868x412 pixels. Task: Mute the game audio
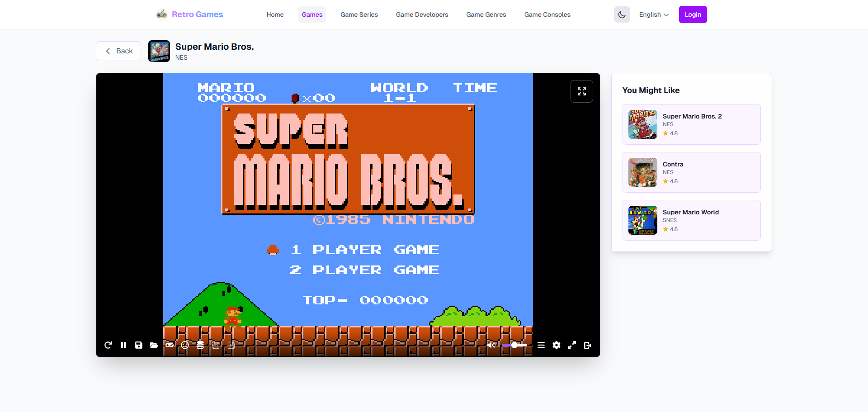(x=491, y=345)
